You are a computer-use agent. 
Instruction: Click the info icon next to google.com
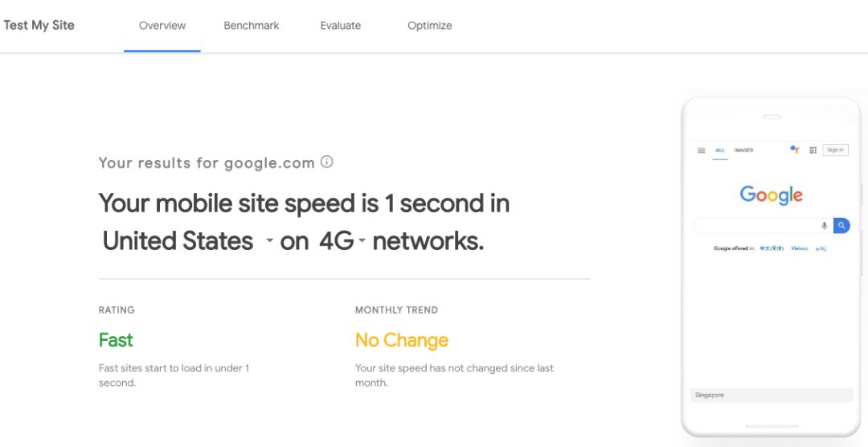[326, 162]
